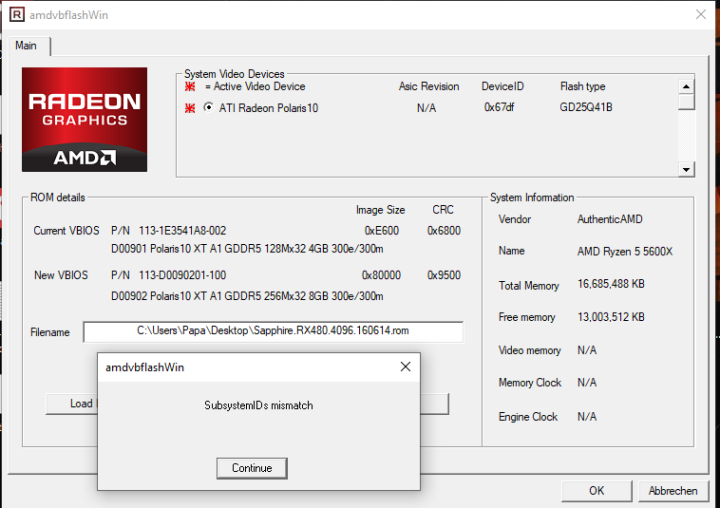Click new image size value 0x80000

coord(381,275)
